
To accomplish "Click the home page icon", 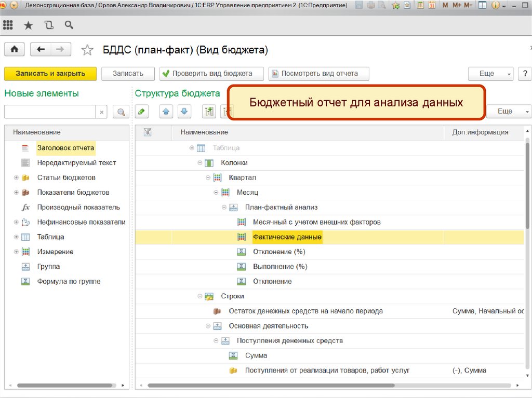I will point(15,49).
